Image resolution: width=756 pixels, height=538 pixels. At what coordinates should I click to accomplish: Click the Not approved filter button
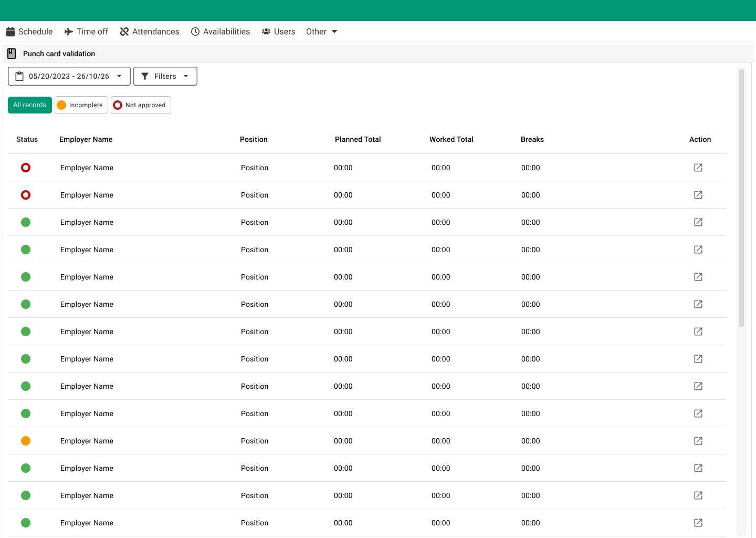141,105
